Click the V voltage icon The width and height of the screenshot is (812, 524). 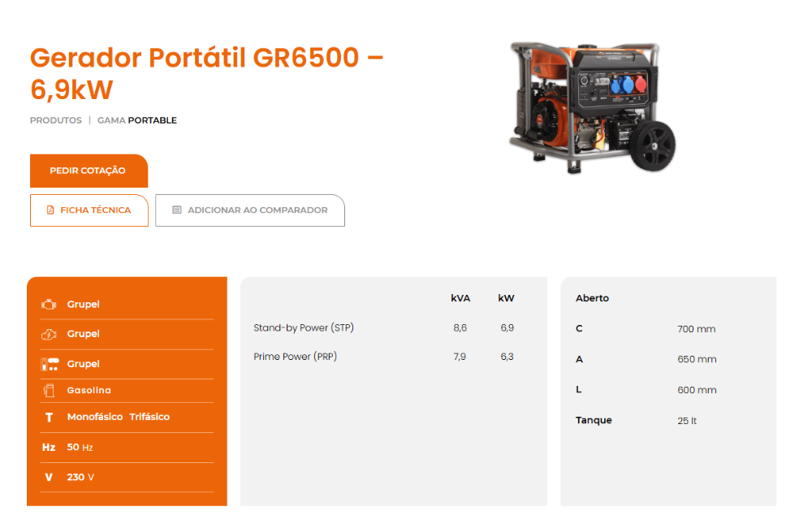(x=49, y=477)
